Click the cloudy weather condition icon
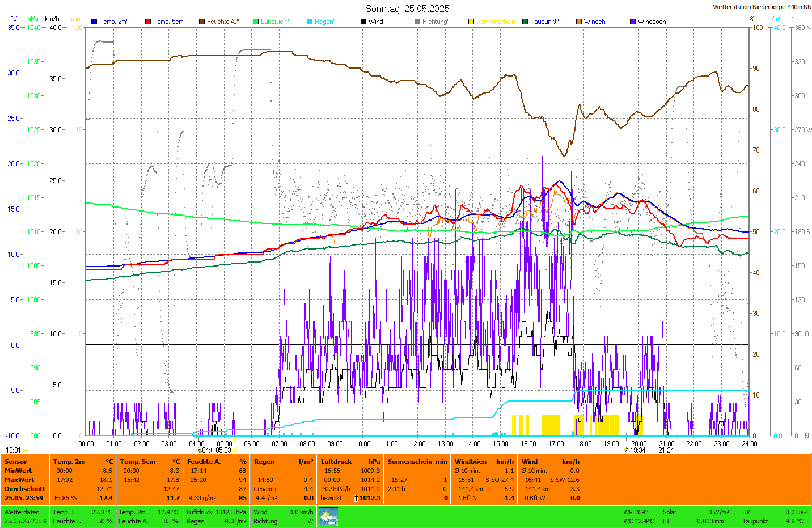 [x=328, y=517]
